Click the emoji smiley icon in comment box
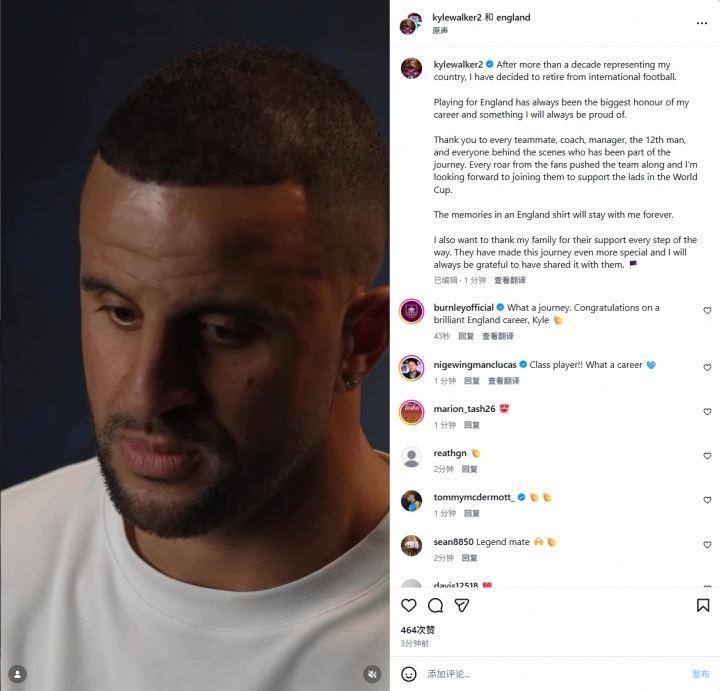The height and width of the screenshot is (691, 720). (x=409, y=674)
